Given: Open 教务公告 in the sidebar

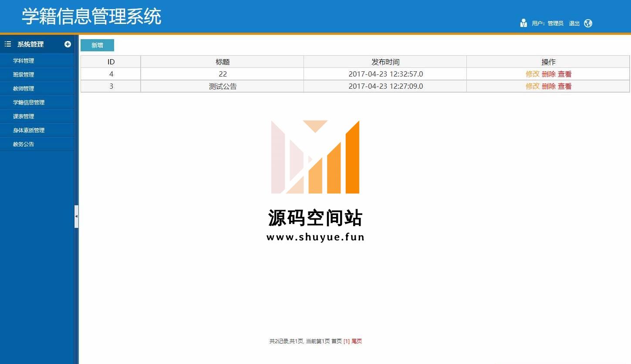Looking at the screenshot, I should point(24,144).
